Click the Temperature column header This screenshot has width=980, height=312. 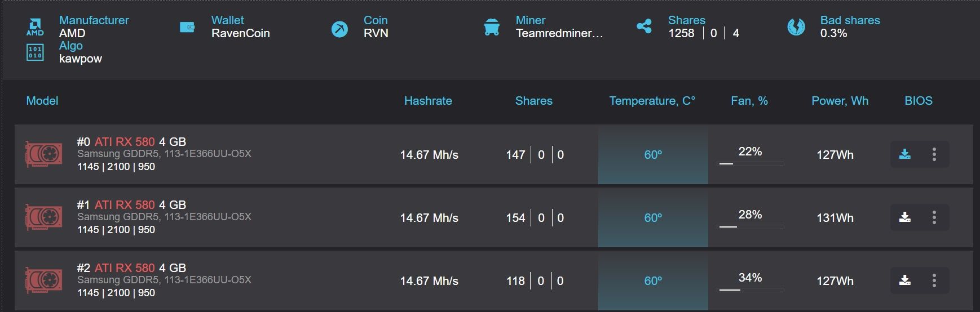point(652,101)
